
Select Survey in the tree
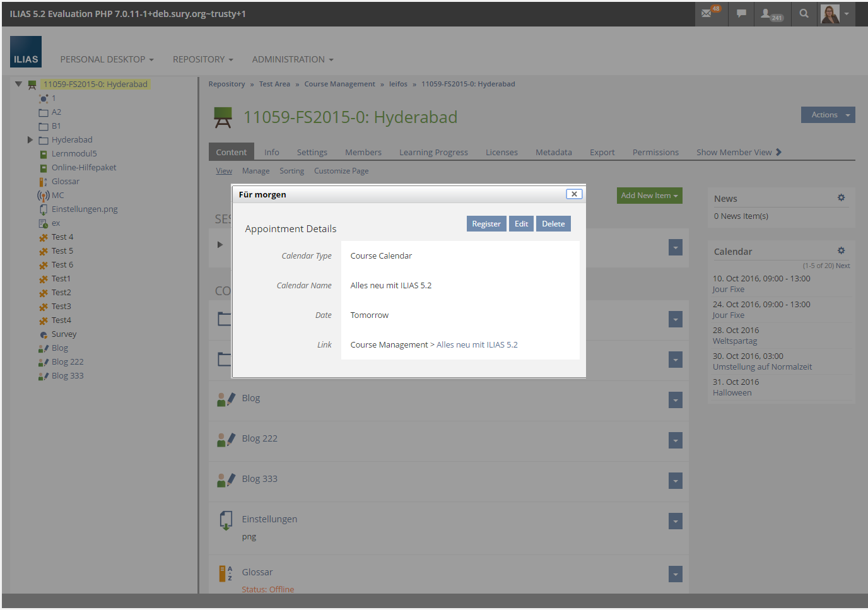(x=64, y=334)
